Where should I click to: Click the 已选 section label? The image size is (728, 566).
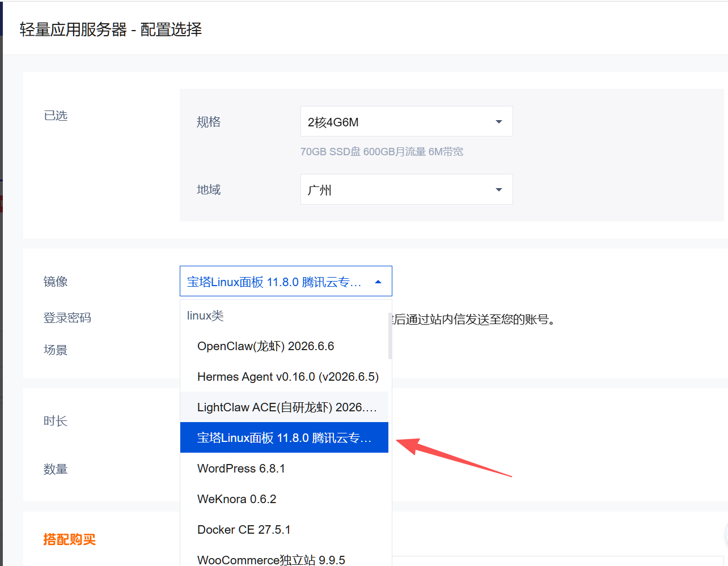coord(56,116)
